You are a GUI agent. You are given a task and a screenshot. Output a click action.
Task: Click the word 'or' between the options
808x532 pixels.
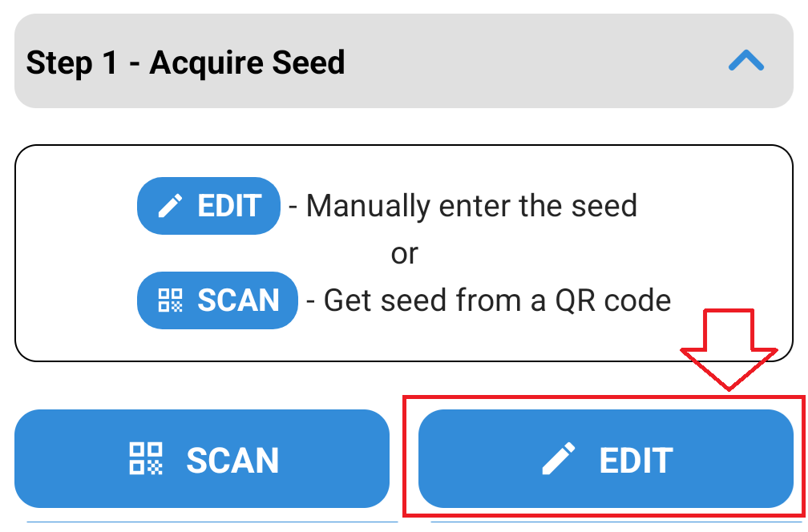point(405,254)
